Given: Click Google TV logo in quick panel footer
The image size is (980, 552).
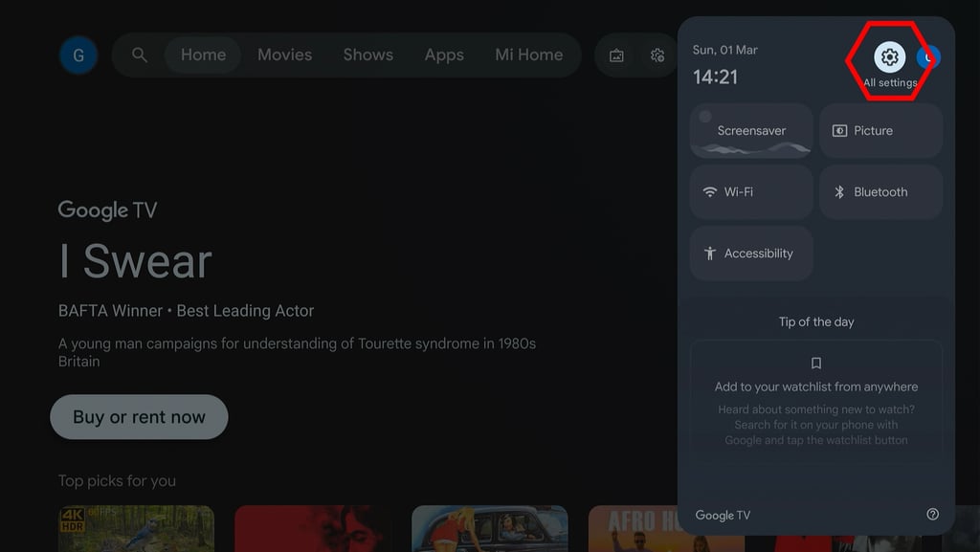Looking at the screenshot, I should point(723,515).
